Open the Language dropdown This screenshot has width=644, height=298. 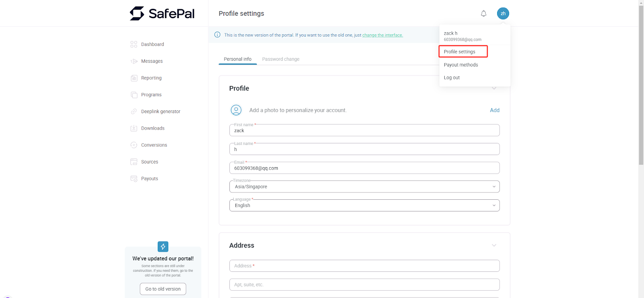(364, 205)
